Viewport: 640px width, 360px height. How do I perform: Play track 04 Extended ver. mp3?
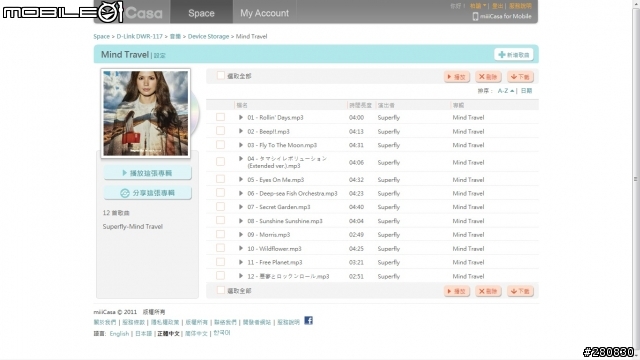241,159
